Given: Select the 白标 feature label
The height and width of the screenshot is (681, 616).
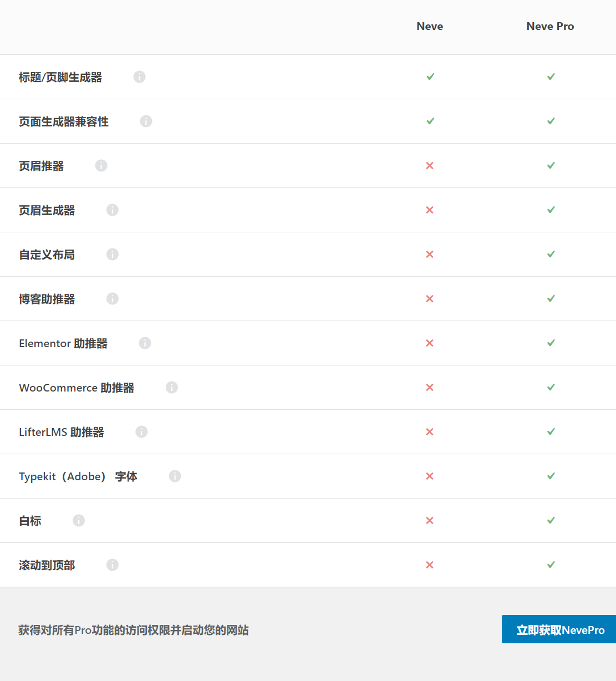Looking at the screenshot, I should coord(30,521).
